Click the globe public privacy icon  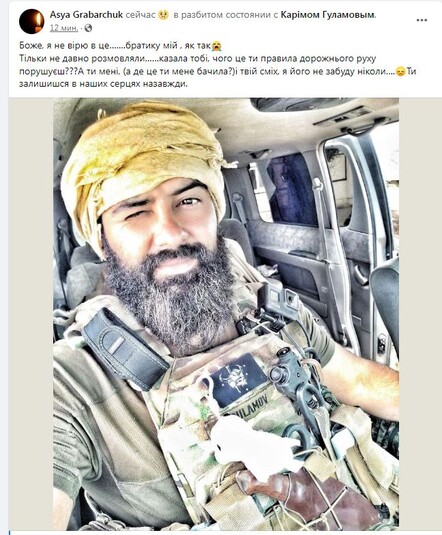(88, 28)
